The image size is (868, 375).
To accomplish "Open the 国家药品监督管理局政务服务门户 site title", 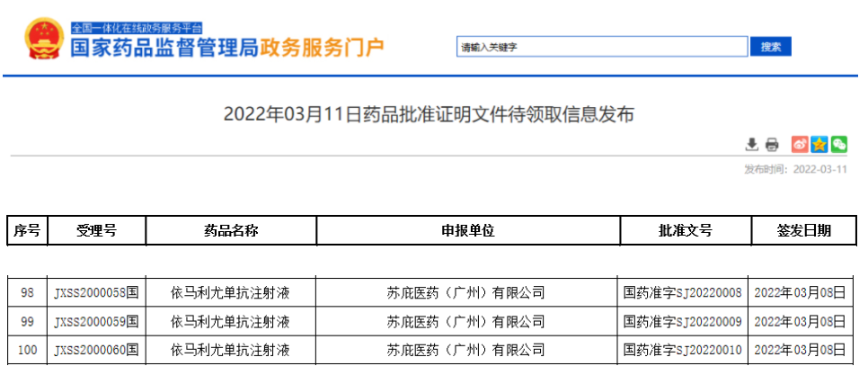I will (226, 48).
